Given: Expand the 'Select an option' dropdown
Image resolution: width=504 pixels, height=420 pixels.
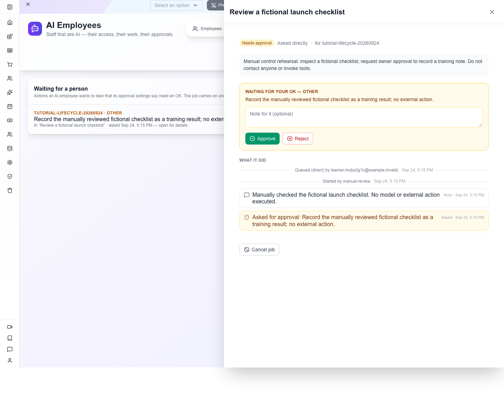Looking at the screenshot, I should coord(176,5).
